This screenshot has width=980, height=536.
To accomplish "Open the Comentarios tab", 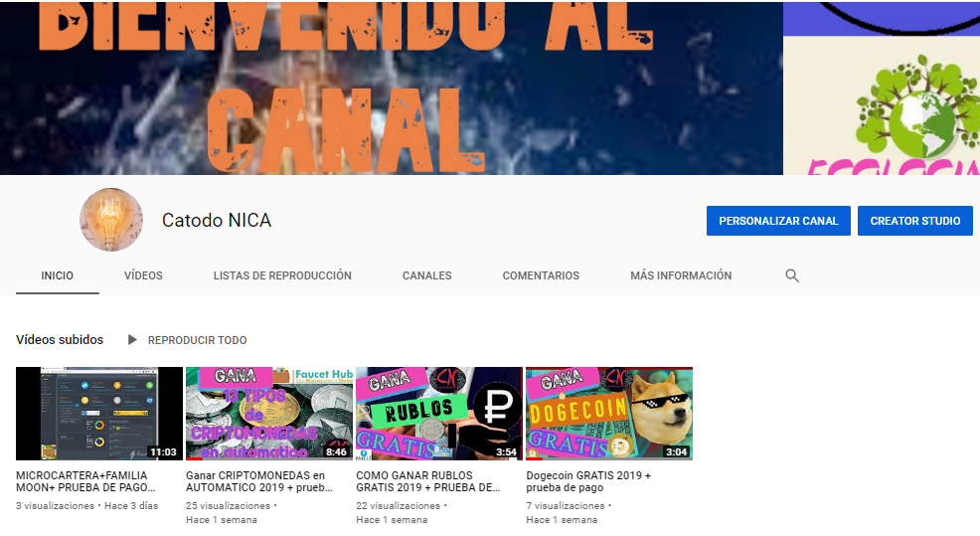I will 541,275.
